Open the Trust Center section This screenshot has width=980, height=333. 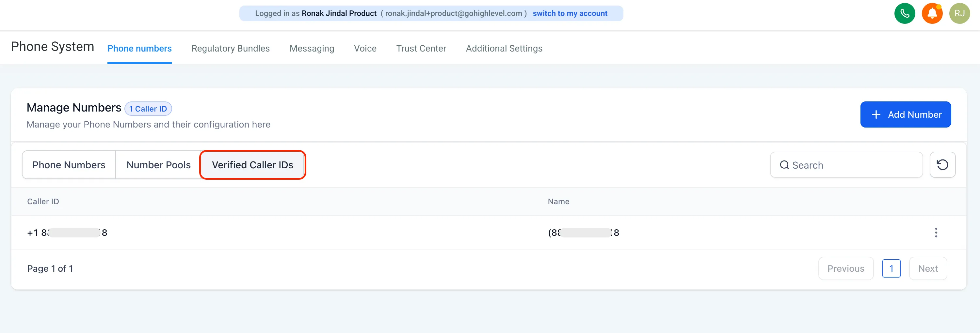point(421,48)
